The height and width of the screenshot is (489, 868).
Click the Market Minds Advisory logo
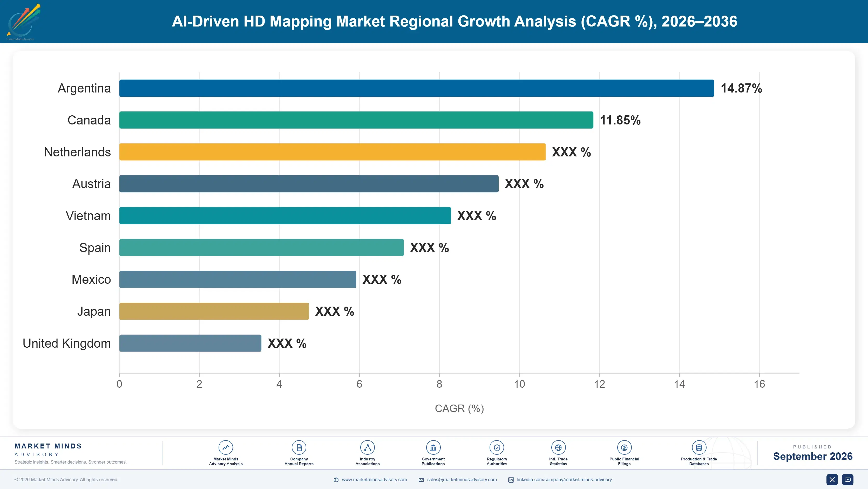[23, 22]
